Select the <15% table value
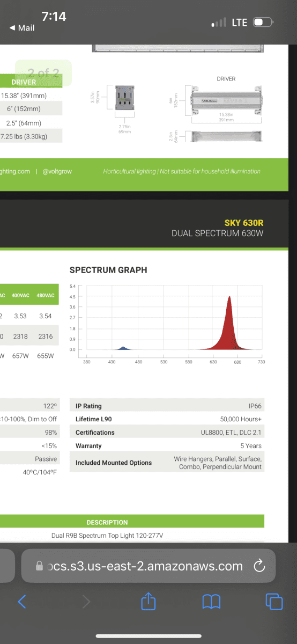Screen dimensions: 297x644 [49, 446]
